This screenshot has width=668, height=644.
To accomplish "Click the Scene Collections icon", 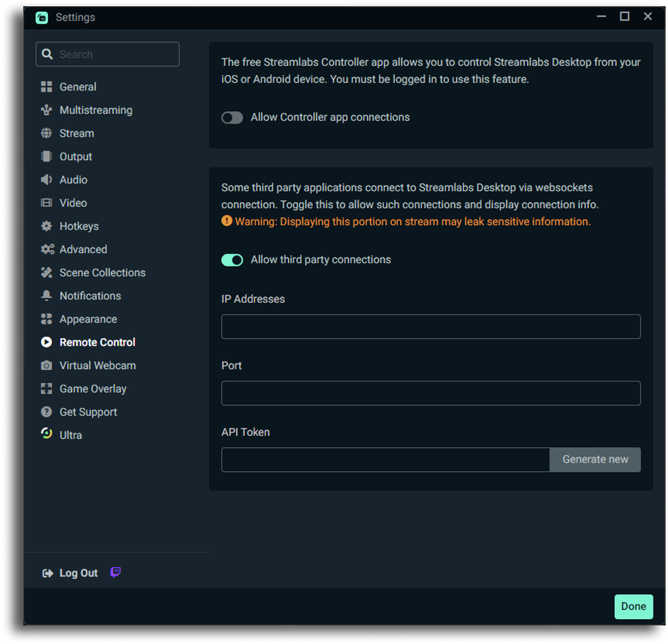I will (46, 273).
